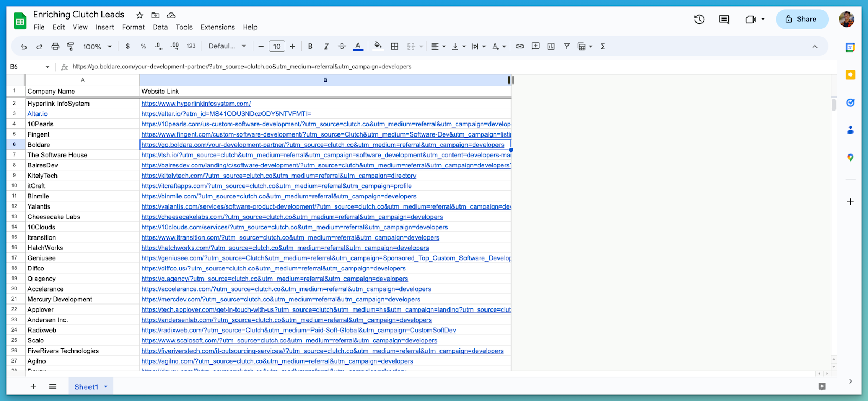Open the Insert menu
Image resolution: width=868 pixels, height=401 pixels.
(105, 27)
